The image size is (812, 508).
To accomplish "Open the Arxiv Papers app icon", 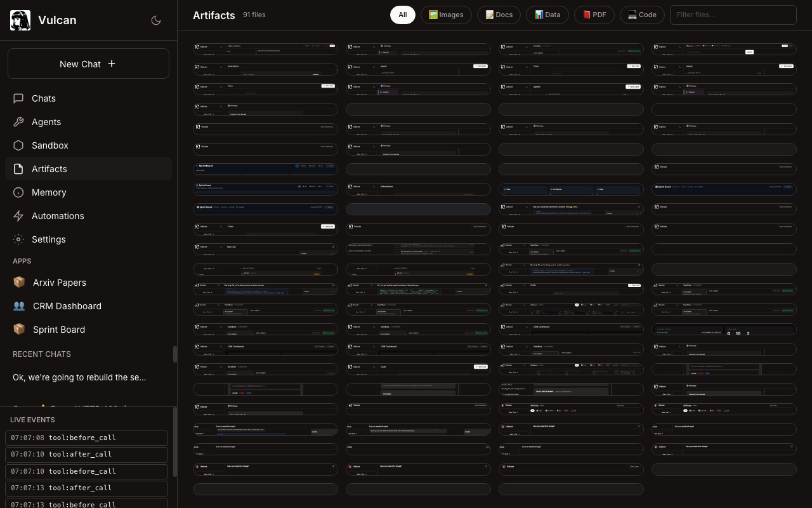I will (x=19, y=283).
